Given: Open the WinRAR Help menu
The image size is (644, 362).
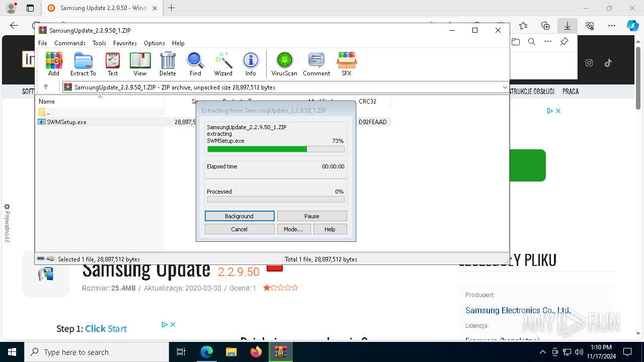Looking at the screenshot, I should (x=178, y=43).
